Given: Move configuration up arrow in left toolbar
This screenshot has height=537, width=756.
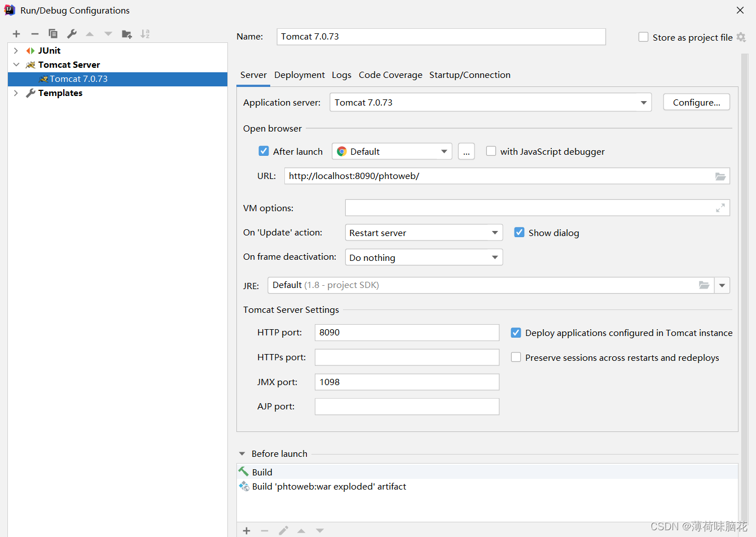Looking at the screenshot, I should [x=90, y=34].
